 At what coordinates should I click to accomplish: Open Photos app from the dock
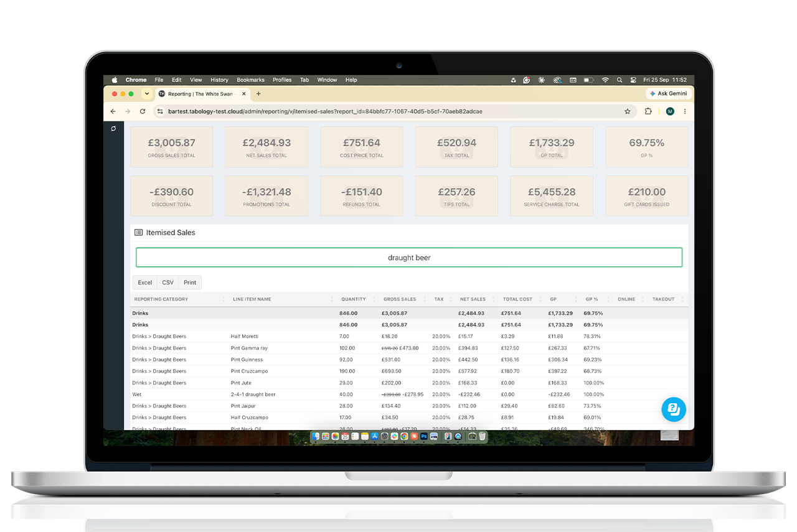pyautogui.click(x=335, y=436)
